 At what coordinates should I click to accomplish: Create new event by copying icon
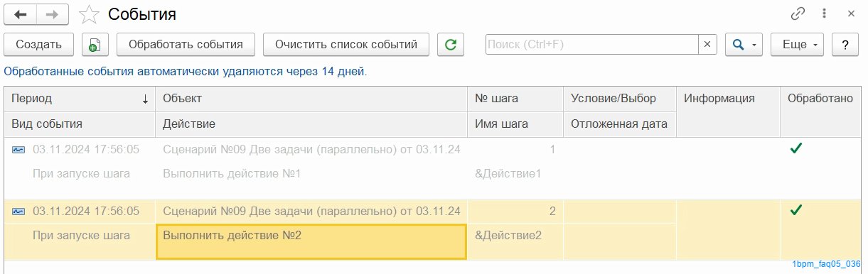95,45
